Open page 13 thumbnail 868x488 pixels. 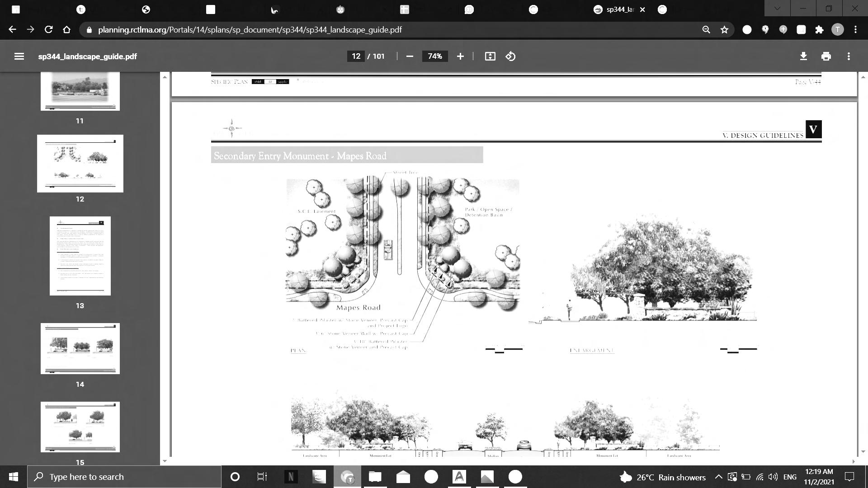click(x=80, y=256)
